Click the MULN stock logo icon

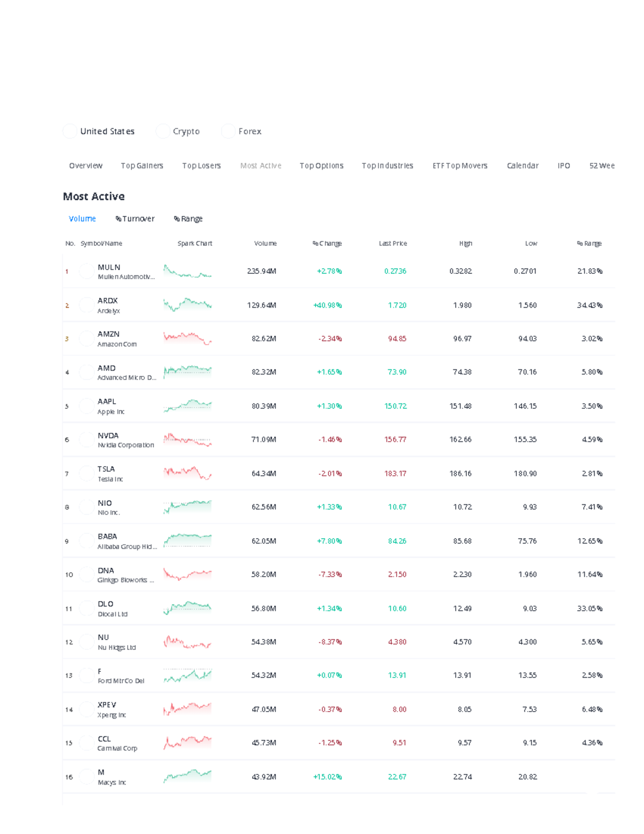click(x=86, y=271)
